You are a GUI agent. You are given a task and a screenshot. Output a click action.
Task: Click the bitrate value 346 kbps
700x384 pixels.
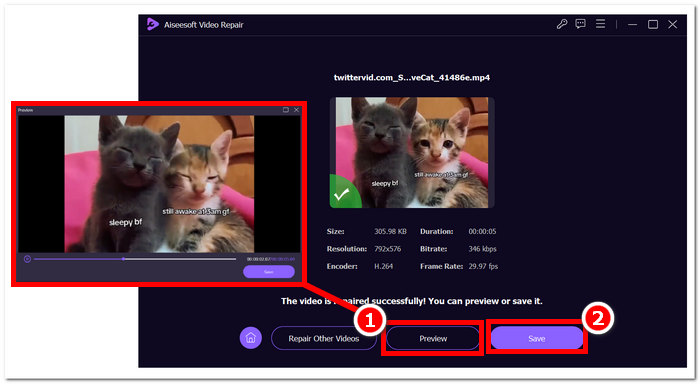[482, 249]
